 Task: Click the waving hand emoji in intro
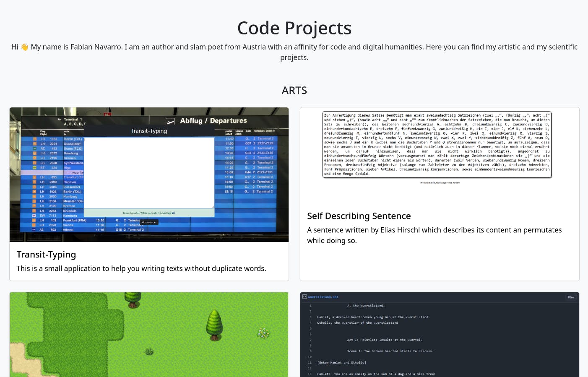[24, 47]
